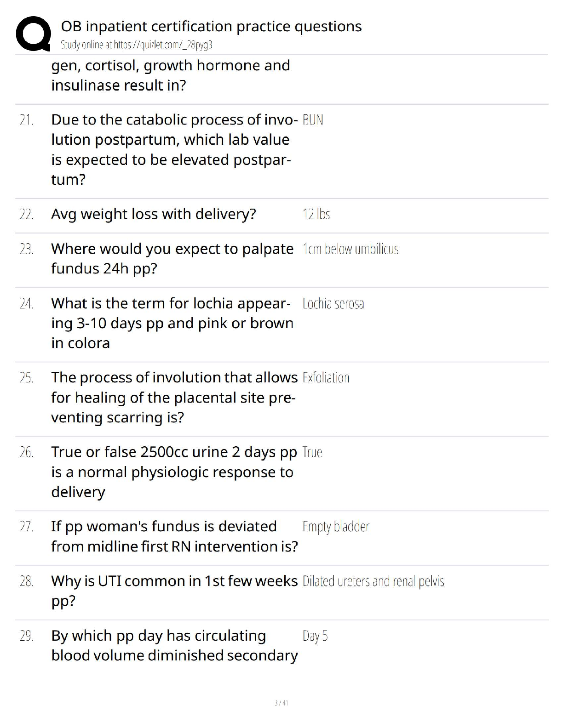Click the 2500cc urine true or false question
Viewport: 563px width, 728px height.
tap(174, 472)
